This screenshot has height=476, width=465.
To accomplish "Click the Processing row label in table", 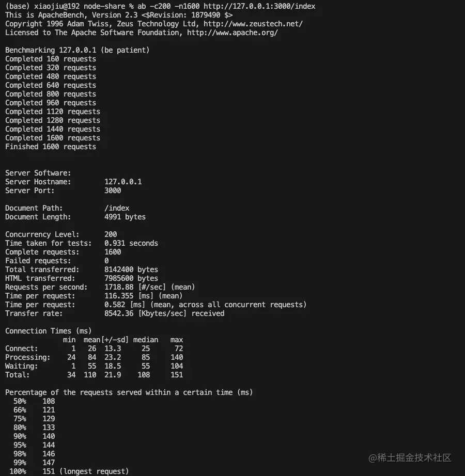I will pyautogui.click(x=28, y=357).
